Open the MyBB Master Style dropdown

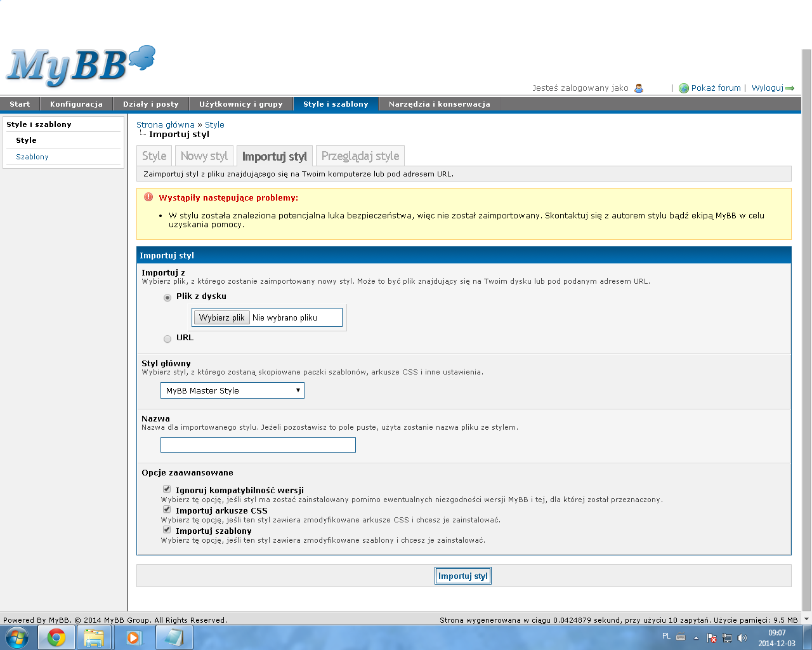pos(232,390)
